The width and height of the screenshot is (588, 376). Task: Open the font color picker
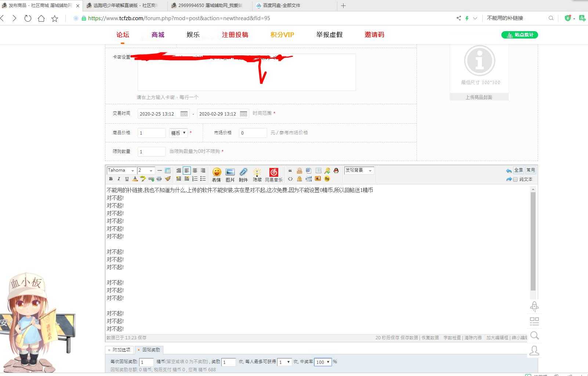135,179
